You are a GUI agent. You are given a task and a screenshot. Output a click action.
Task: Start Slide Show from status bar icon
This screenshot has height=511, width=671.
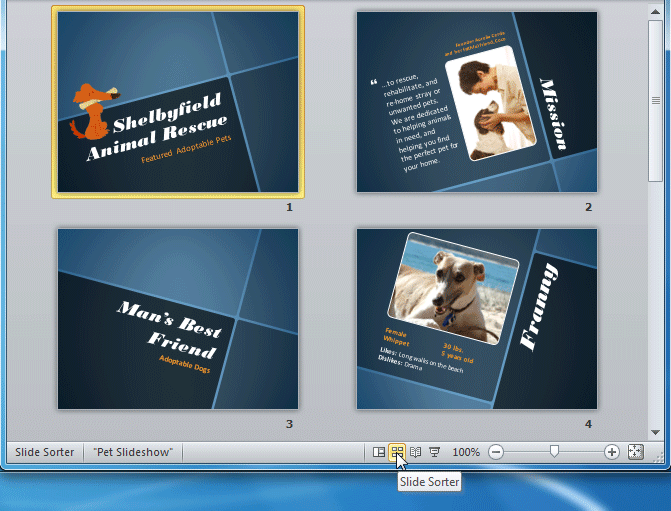(x=435, y=452)
